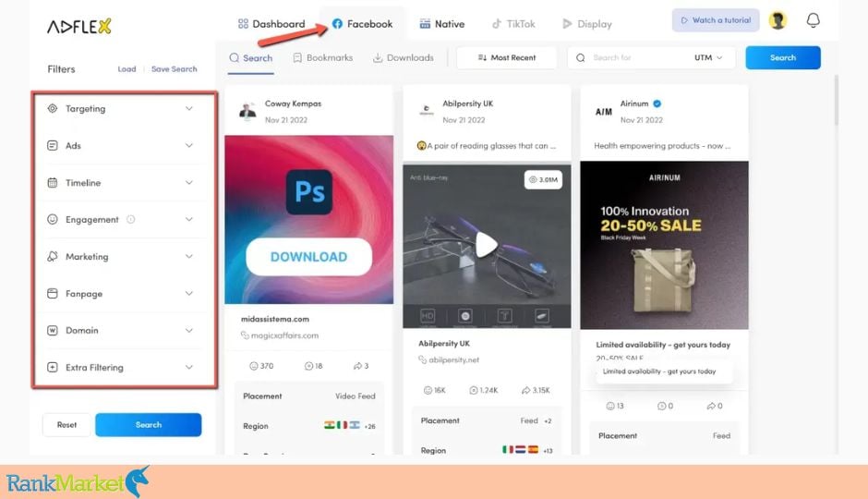Screen dimensions: 868x499
Task: Click the +26 regions indicator on Coway ad
Action: click(369, 426)
